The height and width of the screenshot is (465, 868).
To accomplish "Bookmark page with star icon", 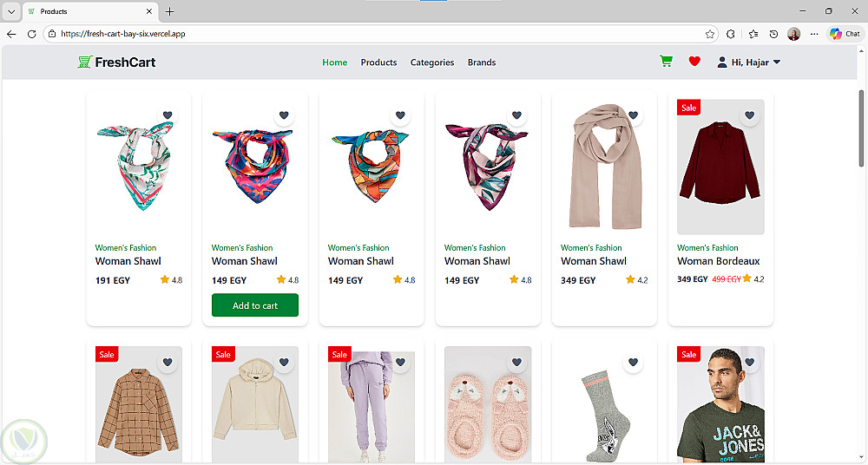I will (x=710, y=34).
